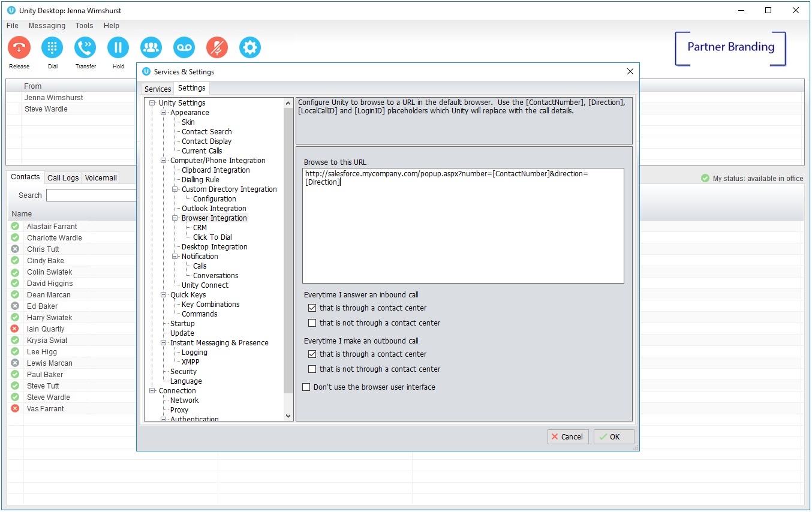812x512 pixels.
Task: Collapse Instant Messaging & Presence node
Action: coord(164,343)
